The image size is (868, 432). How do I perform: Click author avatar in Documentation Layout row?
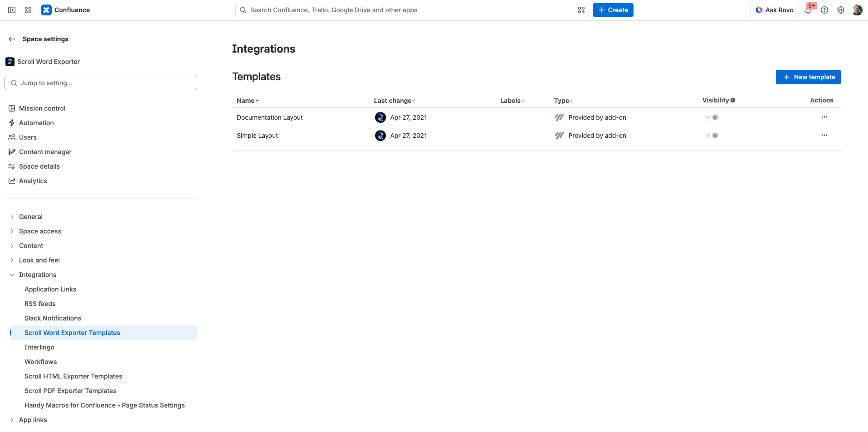coord(380,117)
